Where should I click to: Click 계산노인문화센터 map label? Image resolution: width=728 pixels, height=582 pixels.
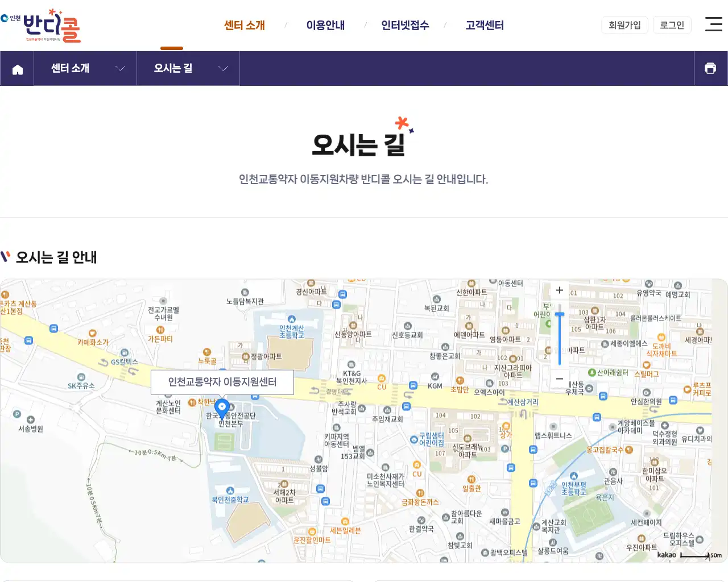pyautogui.click(x=168, y=406)
